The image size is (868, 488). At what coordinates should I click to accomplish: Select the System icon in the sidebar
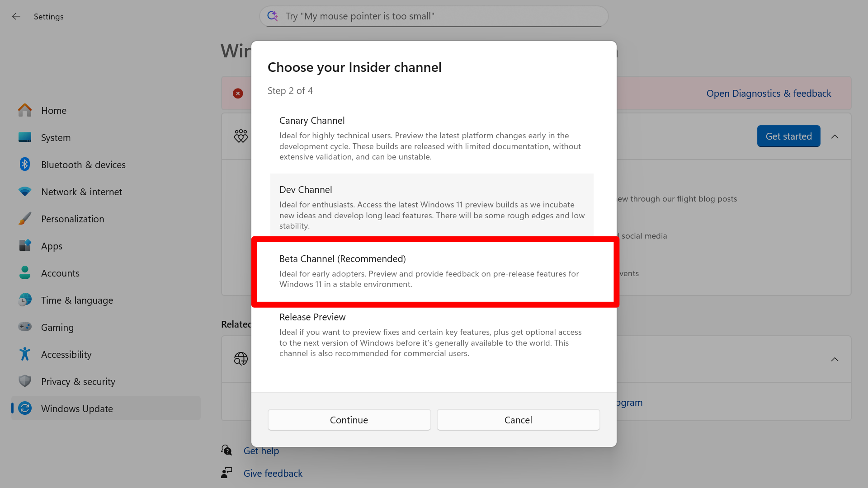(24, 137)
